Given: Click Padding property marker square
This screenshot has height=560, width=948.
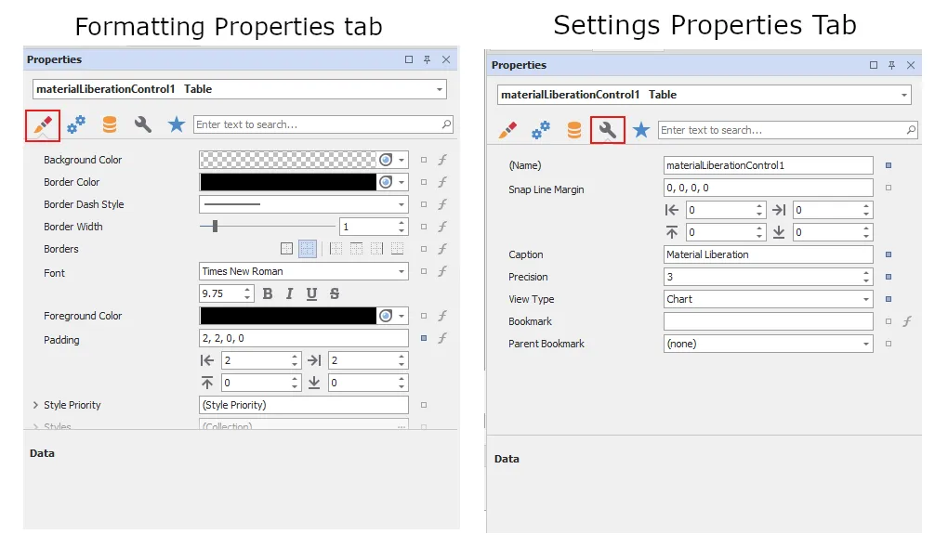Looking at the screenshot, I should pyautogui.click(x=424, y=338).
